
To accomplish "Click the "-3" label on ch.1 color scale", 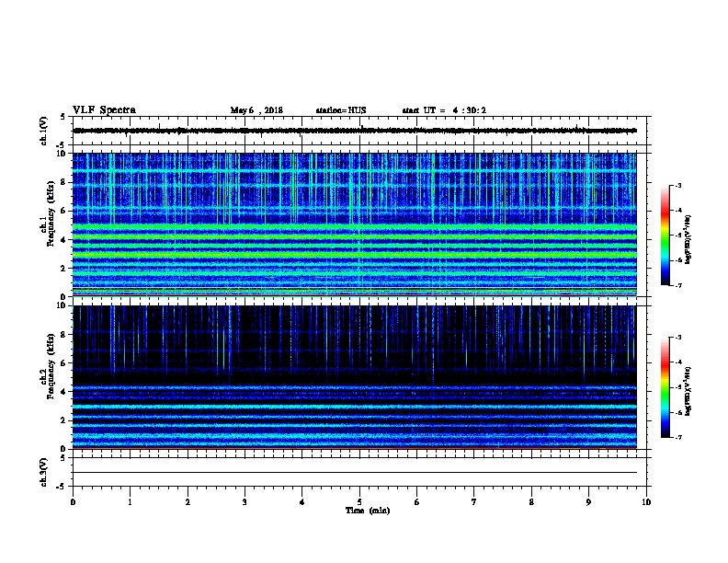I will pos(677,185).
